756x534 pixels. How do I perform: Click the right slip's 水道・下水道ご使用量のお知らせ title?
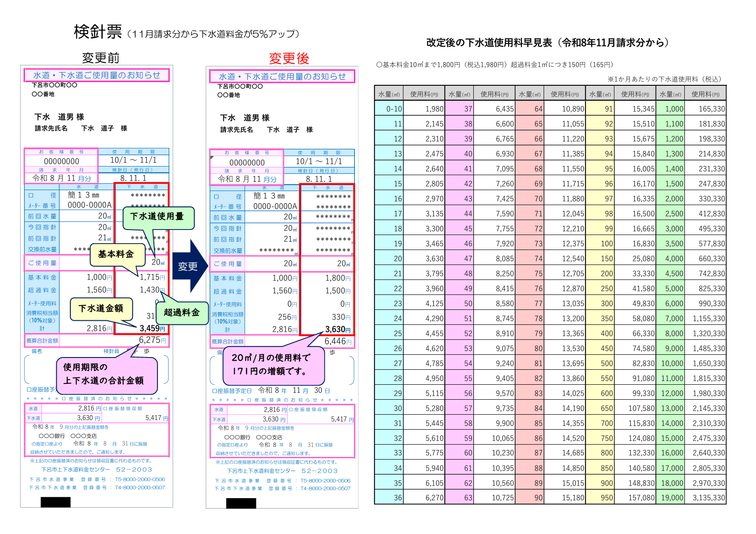tap(282, 77)
